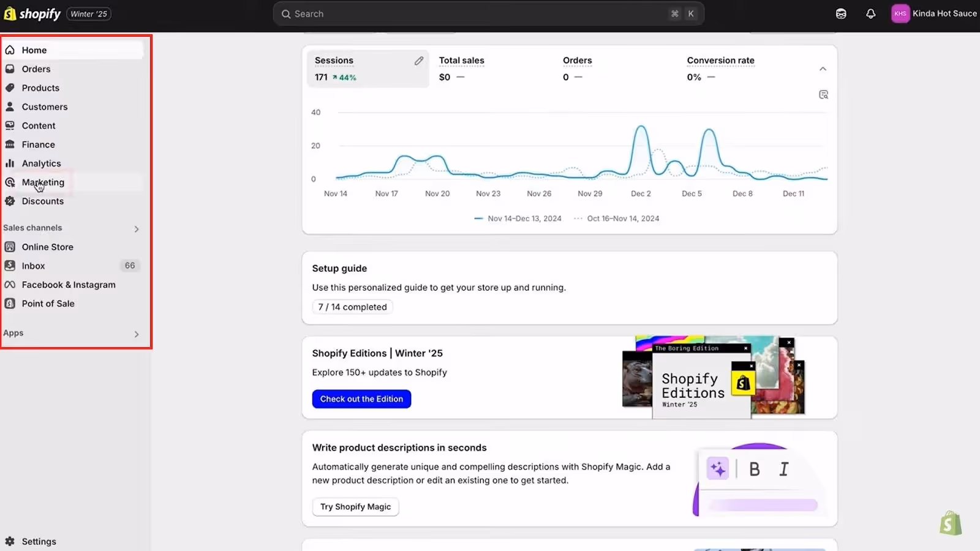Open the Sidekick assistant icon in the top bar
Screen dimensions: 980x551
click(841, 13)
